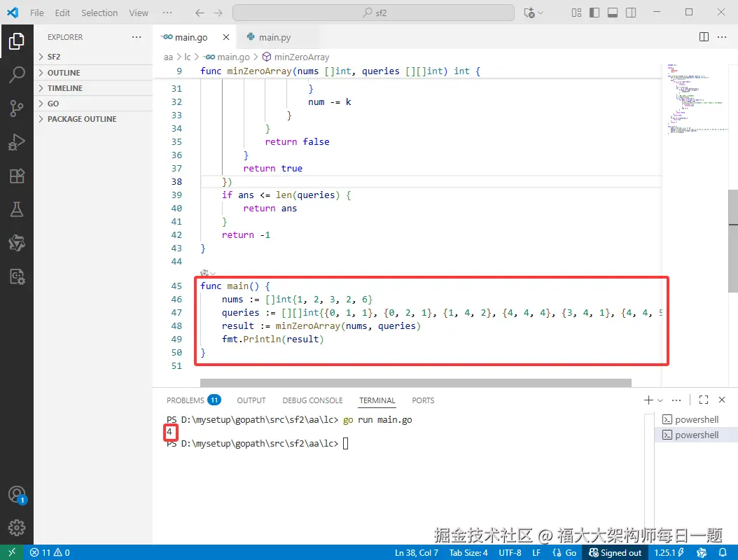Click the Signed out status item
Screen dimensions: 738x560
pyautogui.click(x=615, y=552)
